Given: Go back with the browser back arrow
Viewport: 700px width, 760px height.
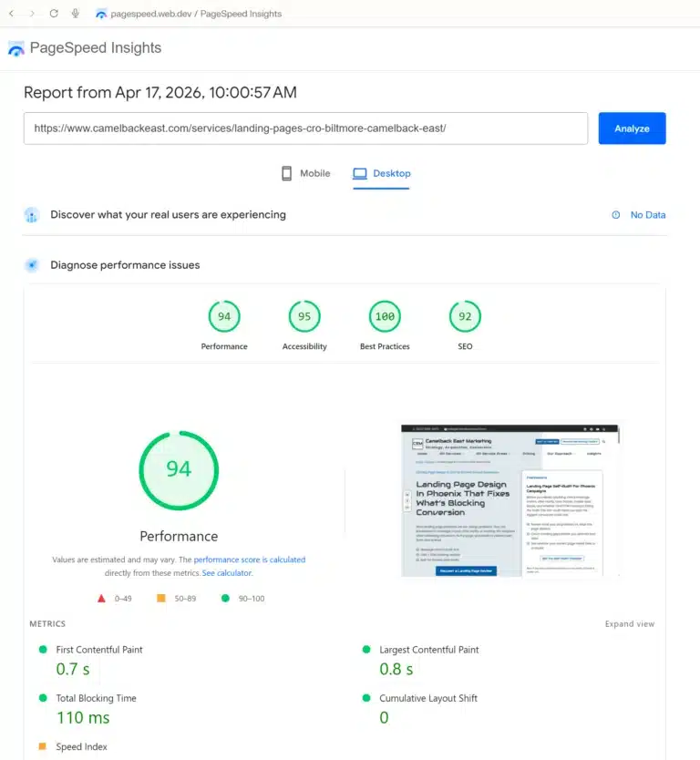Looking at the screenshot, I should (x=11, y=14).
